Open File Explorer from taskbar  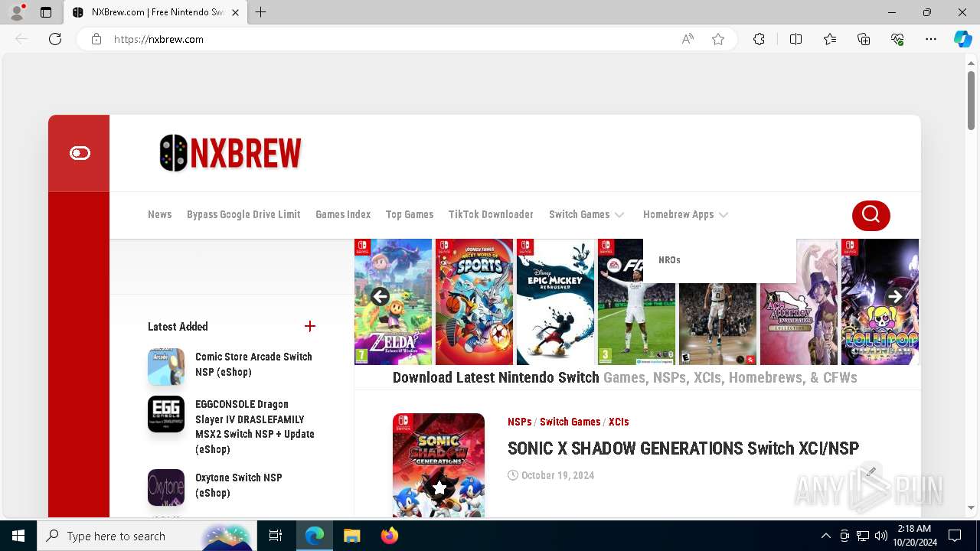point(351,536)
